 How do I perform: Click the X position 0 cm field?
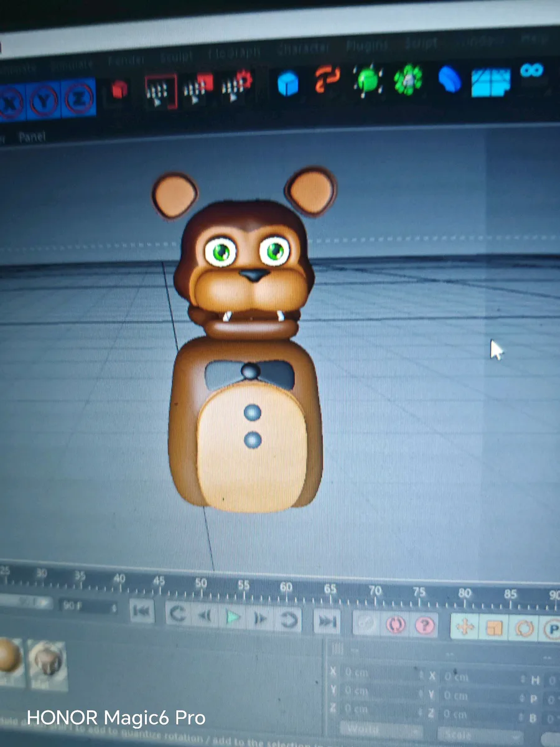point(381,674)
